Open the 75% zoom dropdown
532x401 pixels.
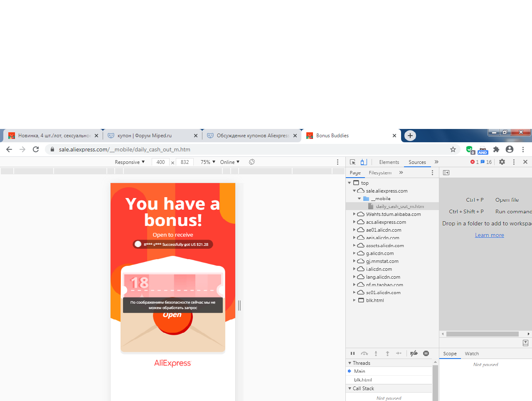pos(208,162)
